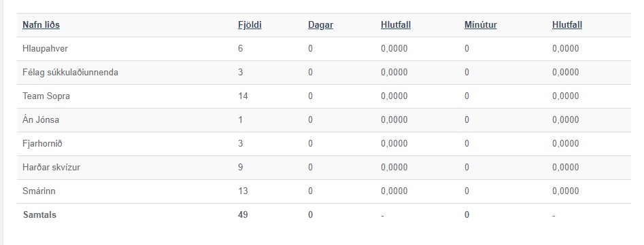Viewport: 644px width, 245px height.
Task: Click the total count 49 in Samtals
Action: click(243, 215)
